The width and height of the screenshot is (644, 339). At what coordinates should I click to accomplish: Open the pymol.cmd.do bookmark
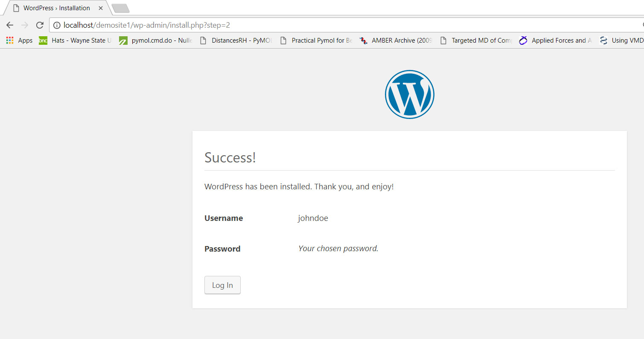(156, 41)
